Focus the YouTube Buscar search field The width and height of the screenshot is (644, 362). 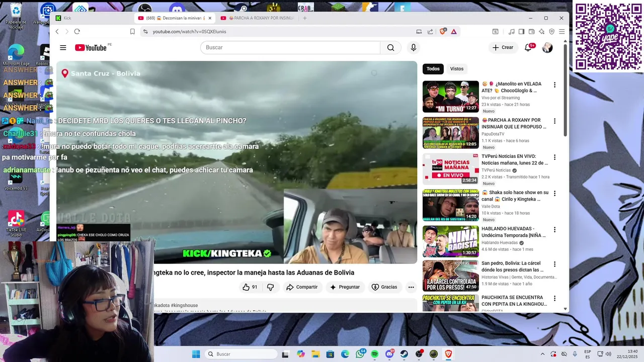tap(290, 48)
